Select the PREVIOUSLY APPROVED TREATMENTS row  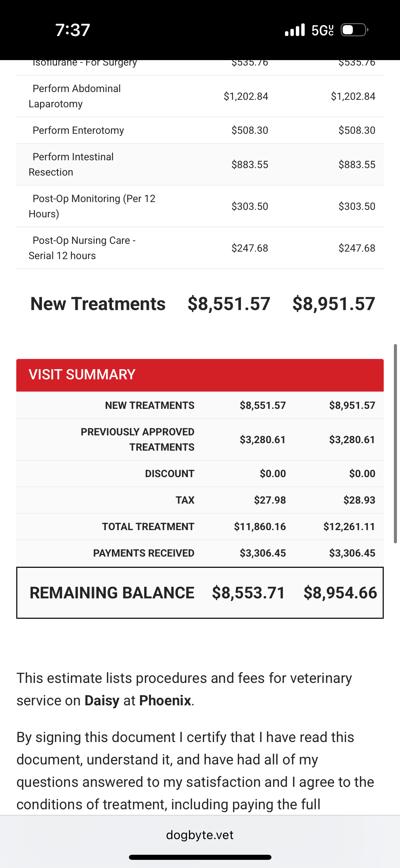pos(200,439)
